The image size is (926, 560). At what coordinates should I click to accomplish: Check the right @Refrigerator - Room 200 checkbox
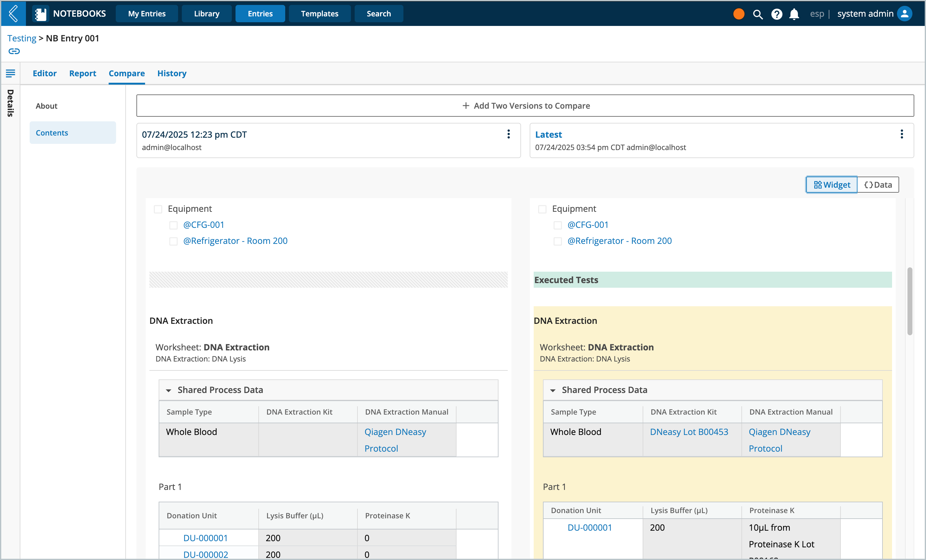coord(557,241)
